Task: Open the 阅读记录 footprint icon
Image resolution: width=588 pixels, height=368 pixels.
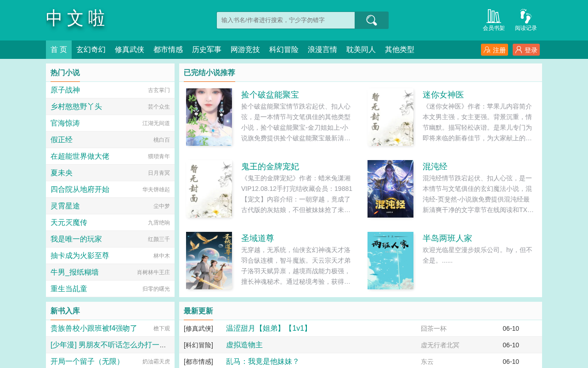Action: pyautogui.click(x=526, y=20)
